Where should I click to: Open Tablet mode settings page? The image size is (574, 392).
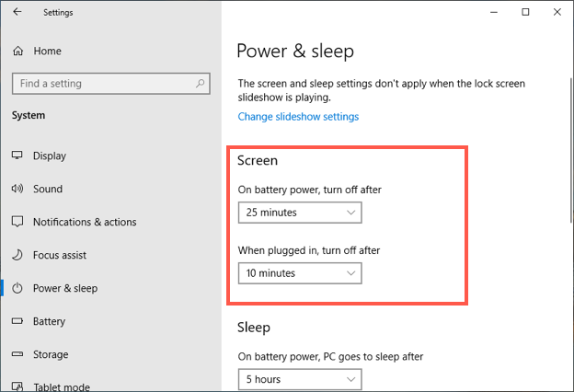pos(62,386)
